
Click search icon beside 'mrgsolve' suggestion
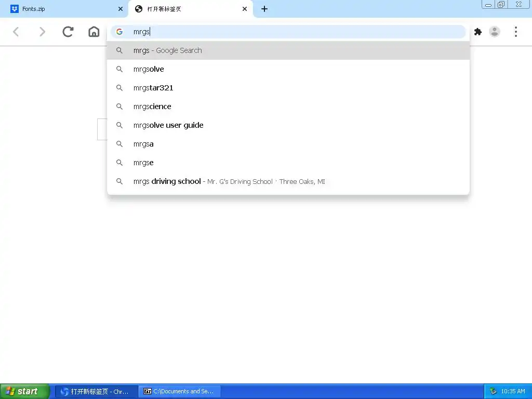coord(119,69)
